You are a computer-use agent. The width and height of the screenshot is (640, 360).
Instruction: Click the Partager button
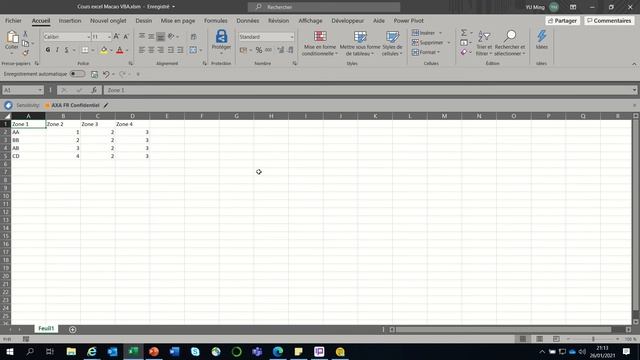point(562,20)
